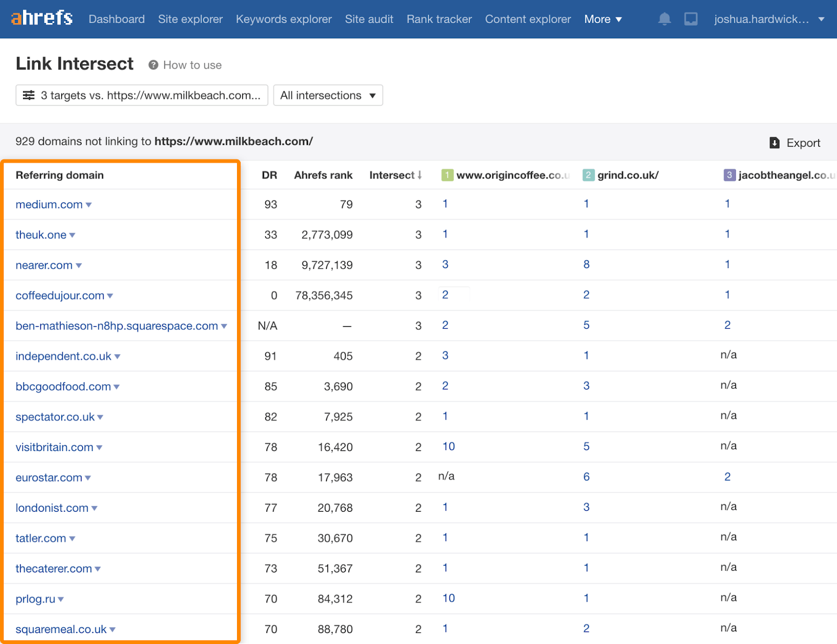
Task: Click the targets settings sliders icon
Action: [29, 95]
